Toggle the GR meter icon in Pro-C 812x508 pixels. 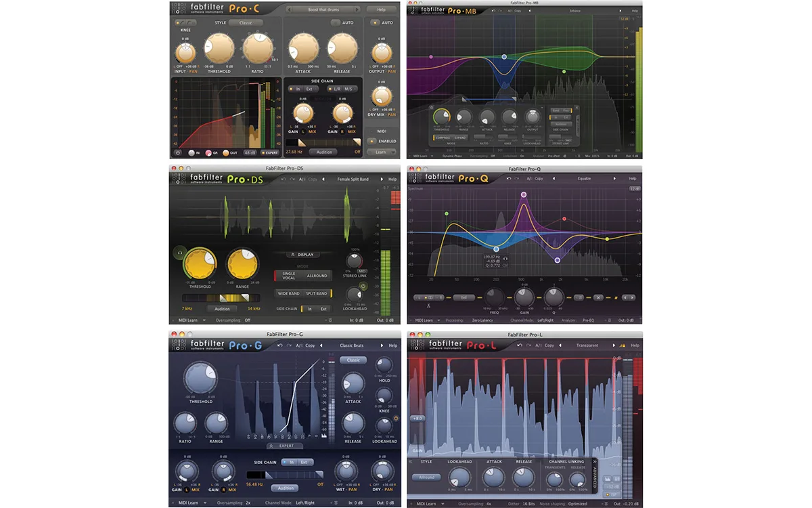[209, 153]
